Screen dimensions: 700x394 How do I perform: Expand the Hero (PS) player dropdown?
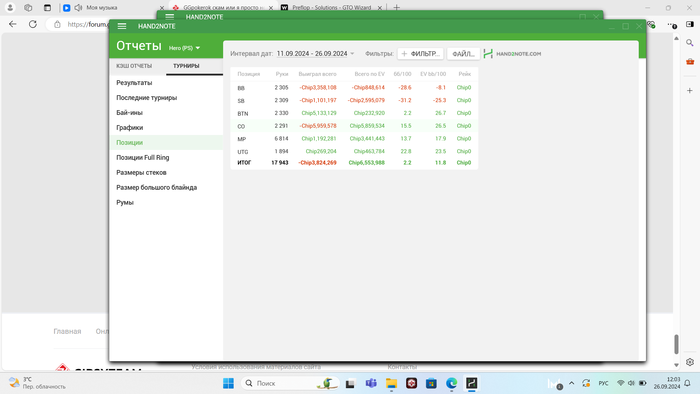184,48
